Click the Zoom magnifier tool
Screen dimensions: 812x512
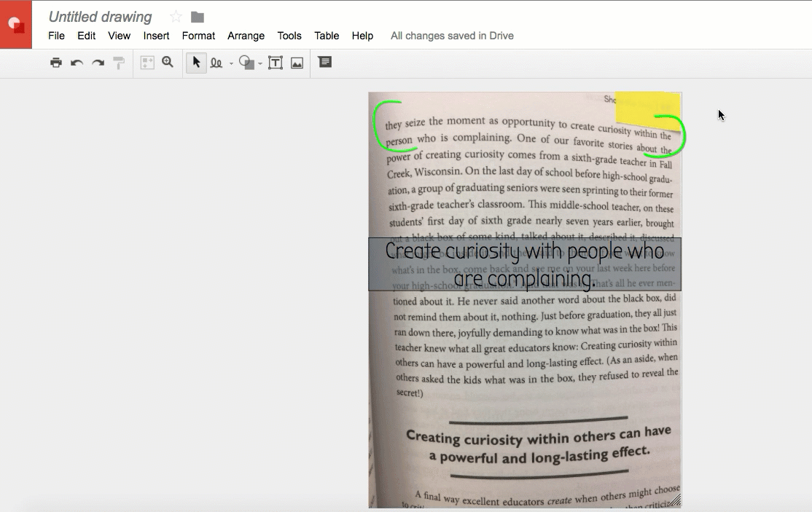[x=168, y=63]
